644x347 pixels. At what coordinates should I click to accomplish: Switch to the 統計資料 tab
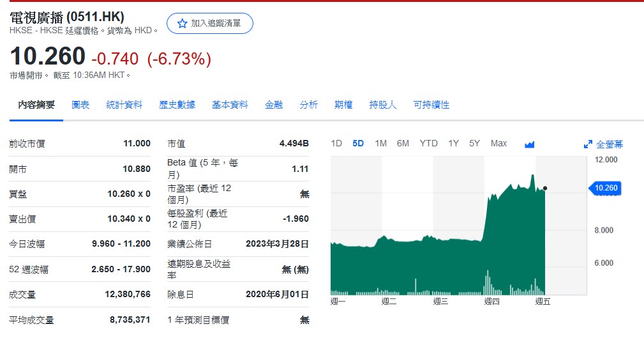tap(124, 105)
